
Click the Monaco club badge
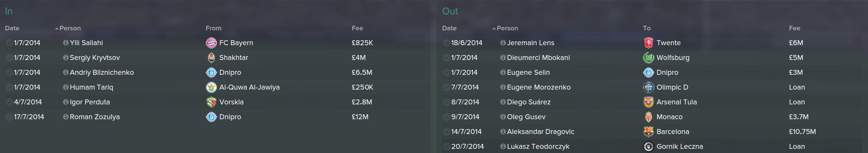tap(648, 117)
